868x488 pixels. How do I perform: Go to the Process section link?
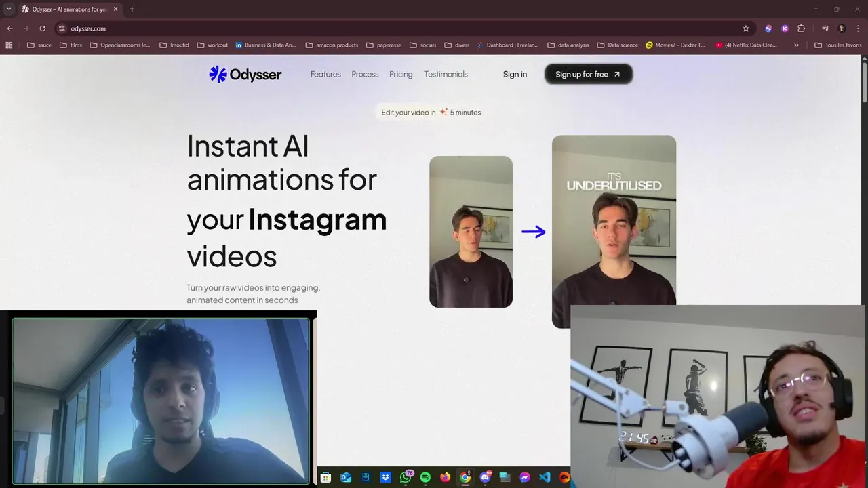click(365, 75)
